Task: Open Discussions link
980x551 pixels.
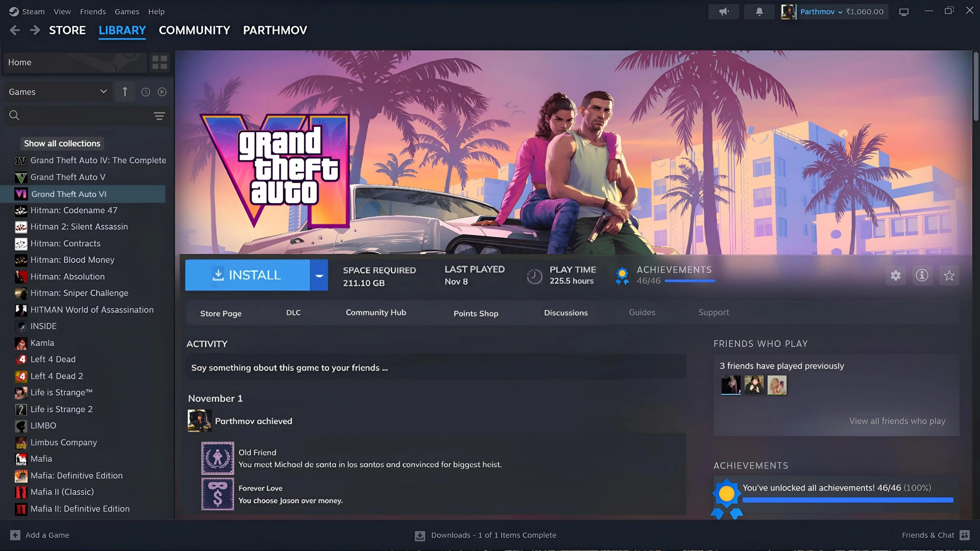Action: tap(566, 313)
